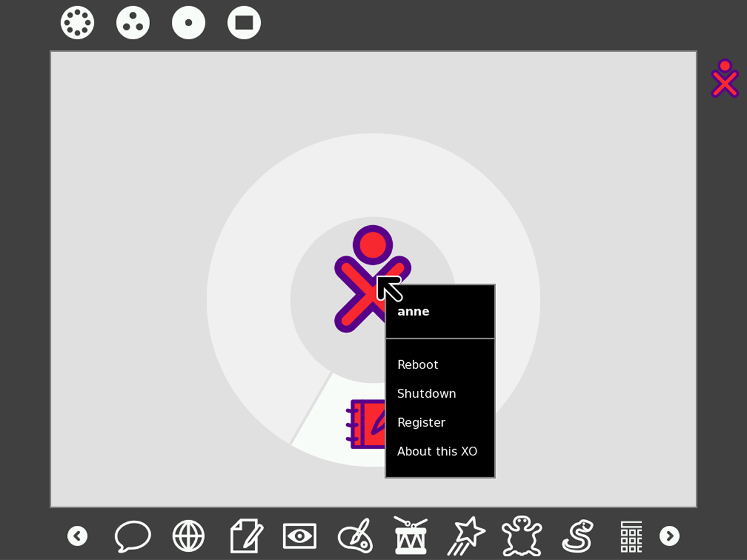This screenshot has width=747, height=560.
Task: Switch to Activity zoom view
Action: click(244, 23)
